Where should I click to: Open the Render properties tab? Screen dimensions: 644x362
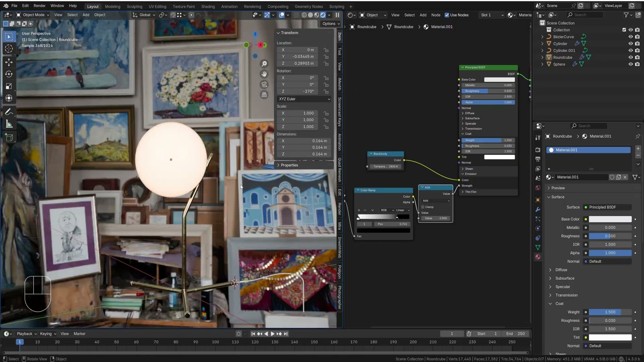tap(538, 149)
